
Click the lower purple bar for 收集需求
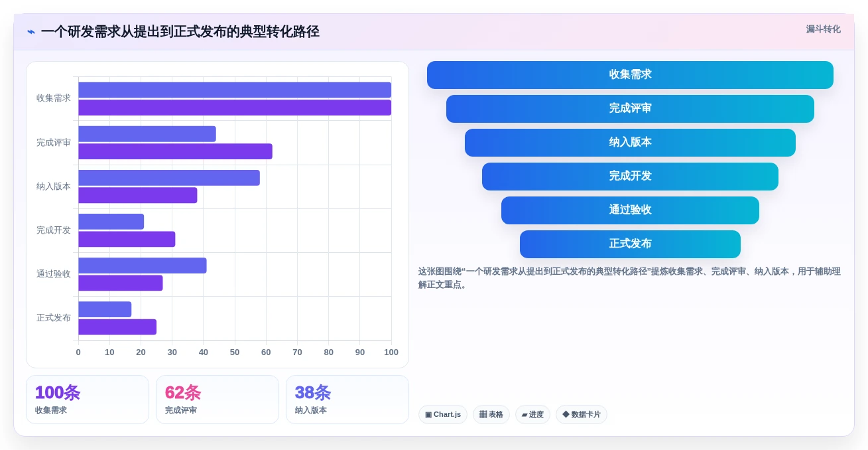point(235,108)
